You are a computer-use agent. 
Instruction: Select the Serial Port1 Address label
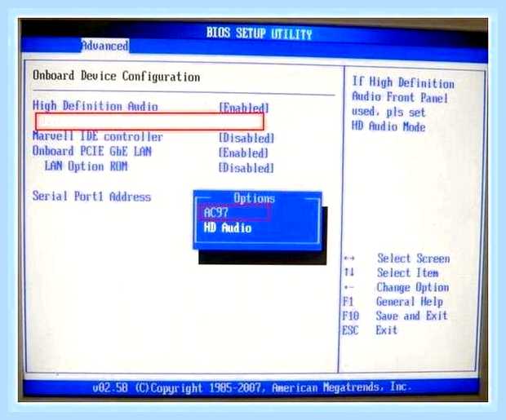tap(91, 196)
